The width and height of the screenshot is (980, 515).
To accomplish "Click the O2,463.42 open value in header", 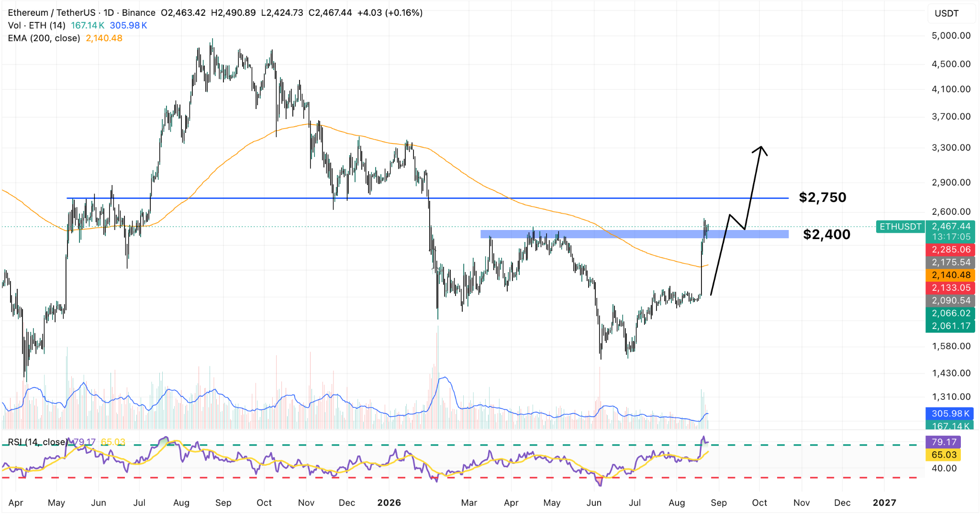I will click(x=183, y=13).
